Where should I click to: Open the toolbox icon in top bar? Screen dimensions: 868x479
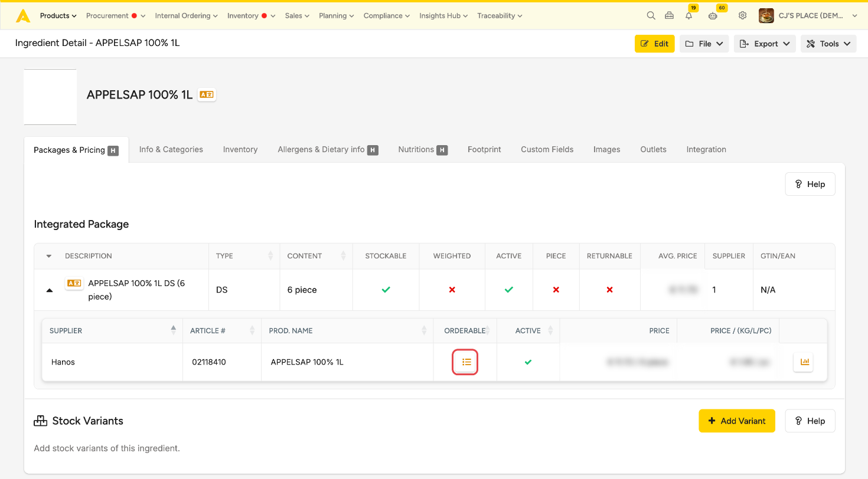pos(669,16)
